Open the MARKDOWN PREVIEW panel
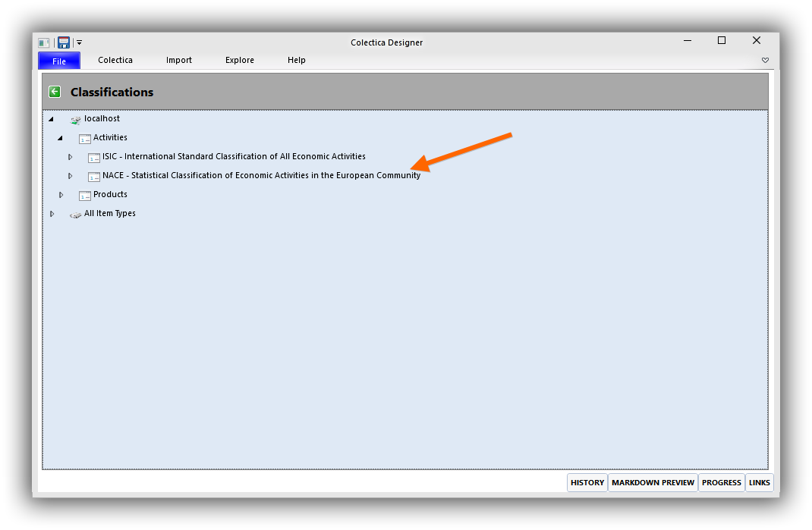812x530 pixels. (x=653, y=482)
